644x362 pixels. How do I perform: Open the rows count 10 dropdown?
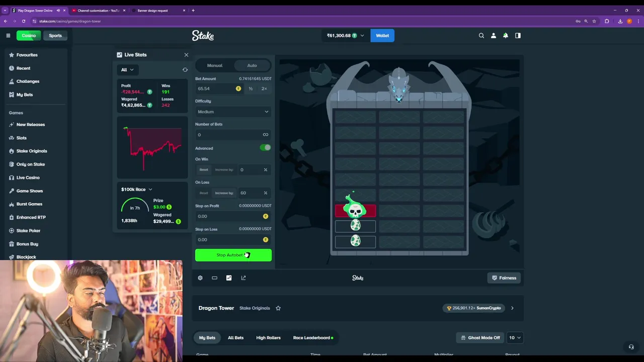click(x=515, y=338)
